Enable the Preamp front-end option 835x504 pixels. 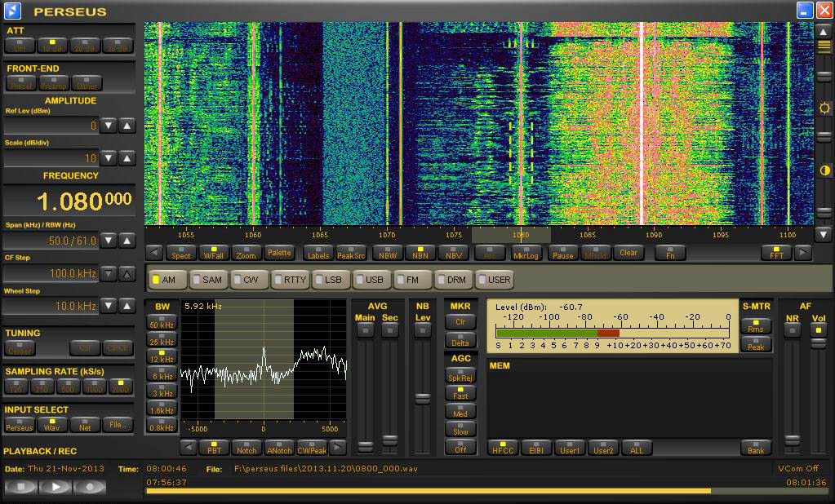(54, 83)
